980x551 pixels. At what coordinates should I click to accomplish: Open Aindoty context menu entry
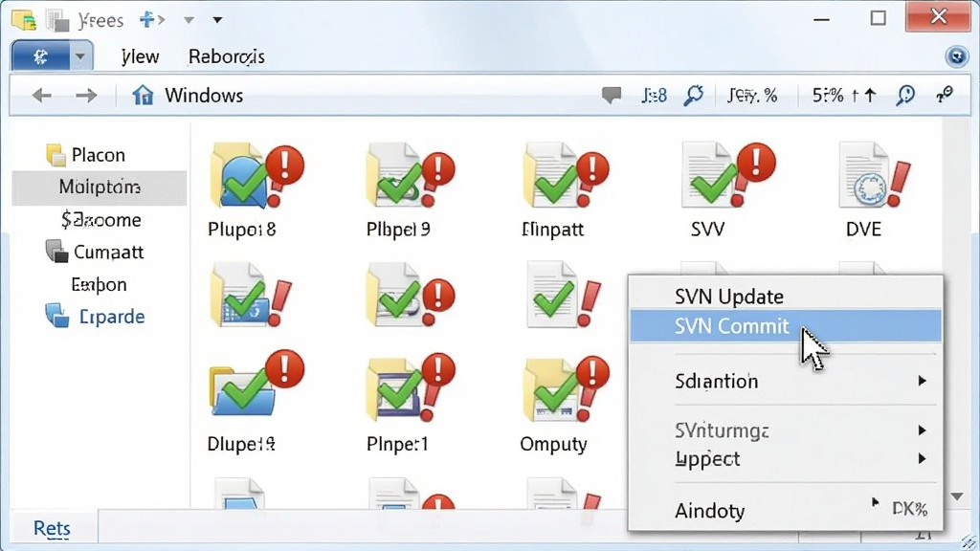786,511
